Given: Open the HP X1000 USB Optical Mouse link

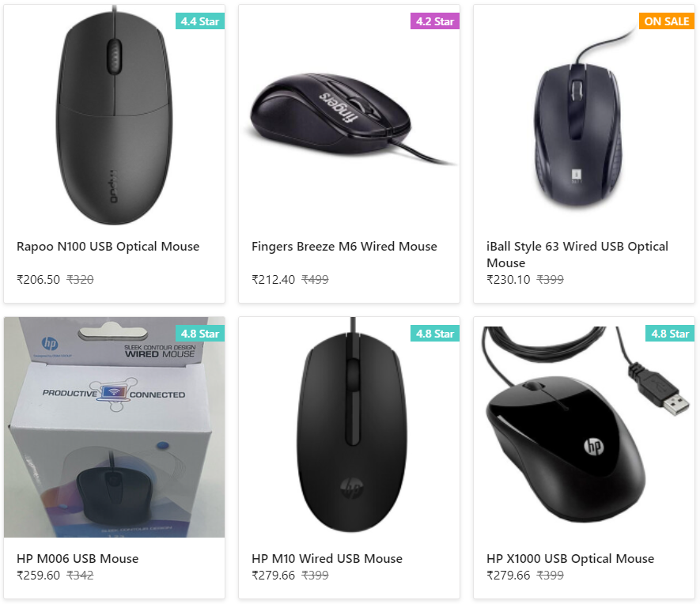Looking at the screenshot, I should click(x=570, y=558).
